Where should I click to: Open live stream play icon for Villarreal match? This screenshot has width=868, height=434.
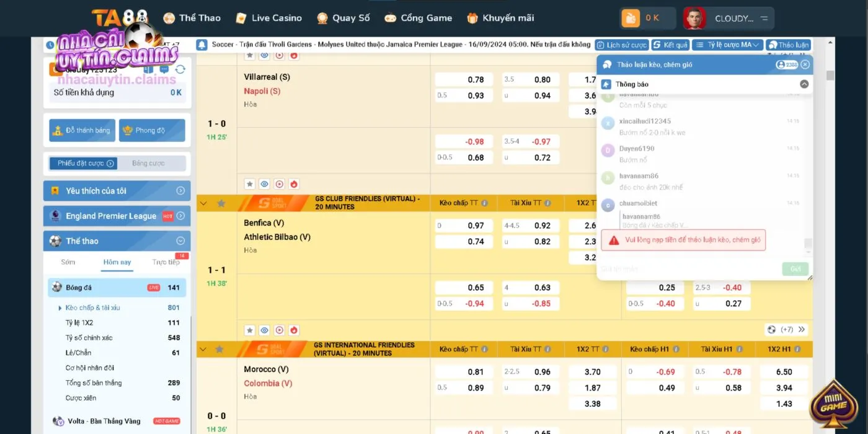(x=279, y=184)
